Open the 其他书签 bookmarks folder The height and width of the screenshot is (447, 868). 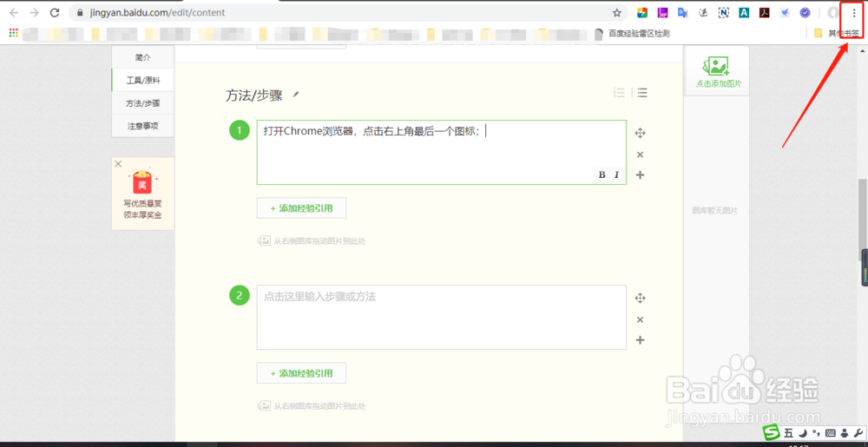837,34
